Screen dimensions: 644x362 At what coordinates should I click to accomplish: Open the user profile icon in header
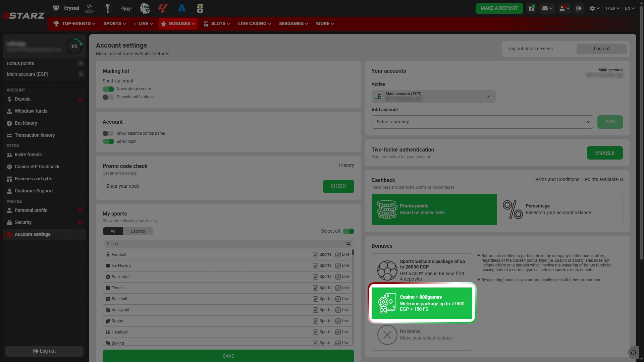564,8
